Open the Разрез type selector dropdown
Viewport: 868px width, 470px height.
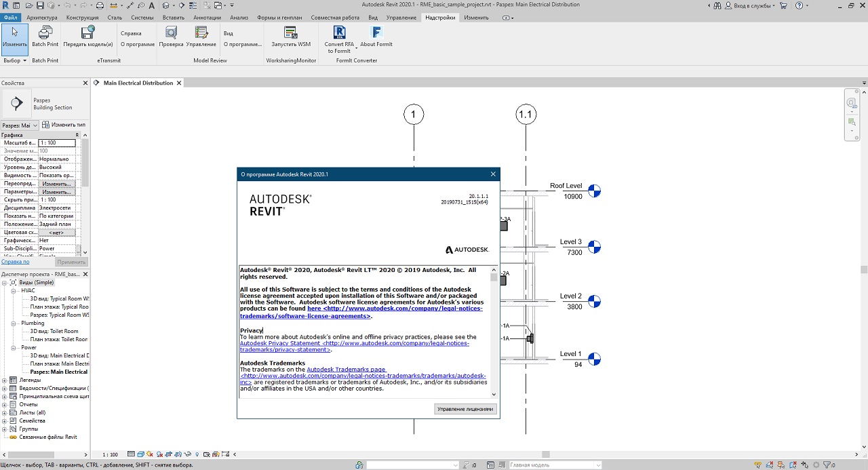pos(20,125)
